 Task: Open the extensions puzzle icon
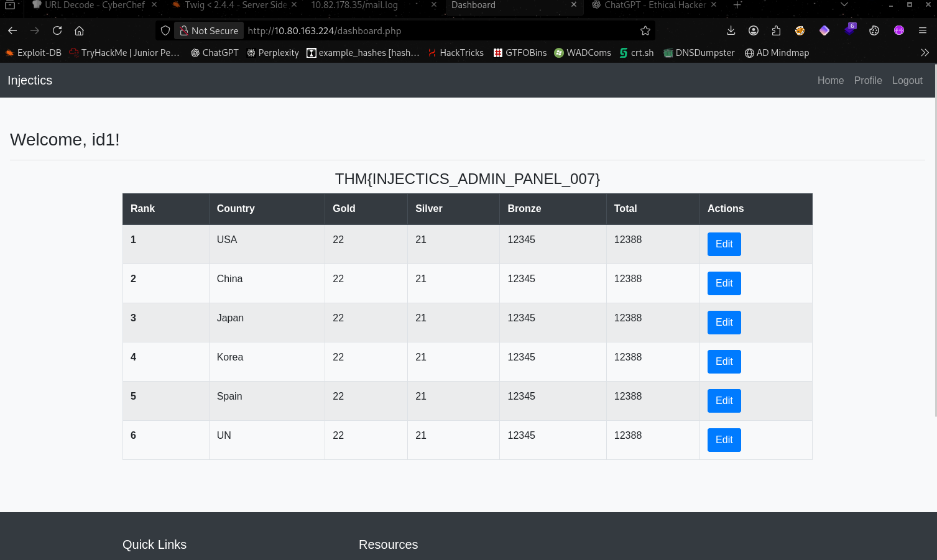776,30
